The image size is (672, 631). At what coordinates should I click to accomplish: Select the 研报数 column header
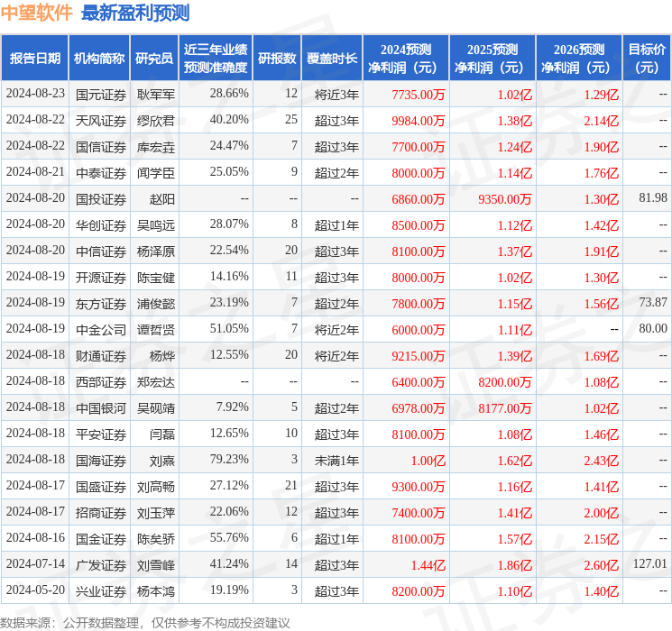pyautogui.click(x=277, y=59)
